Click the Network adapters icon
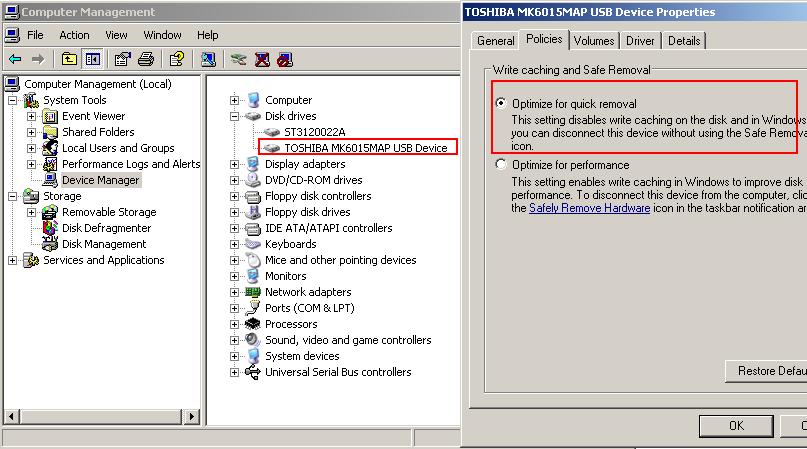The height and width of the screenshot is (449, 807). click(253, 292)
